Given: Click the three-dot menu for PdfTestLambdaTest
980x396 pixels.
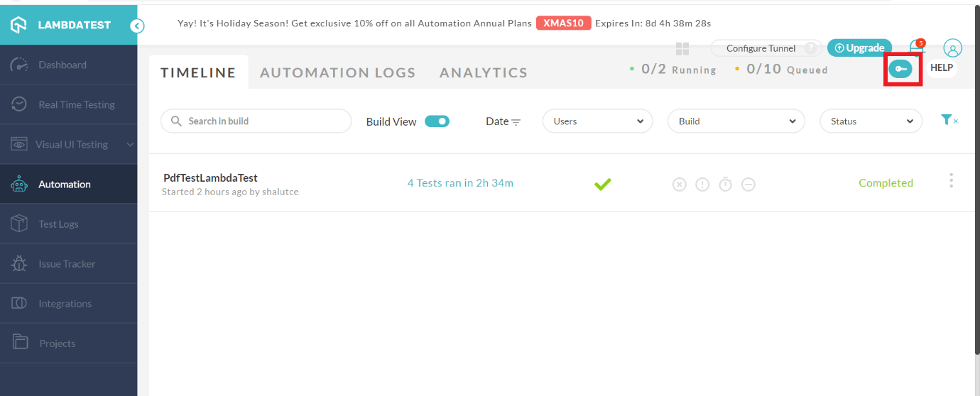Looking at the screenshot, I should click(x=951, y=181).
